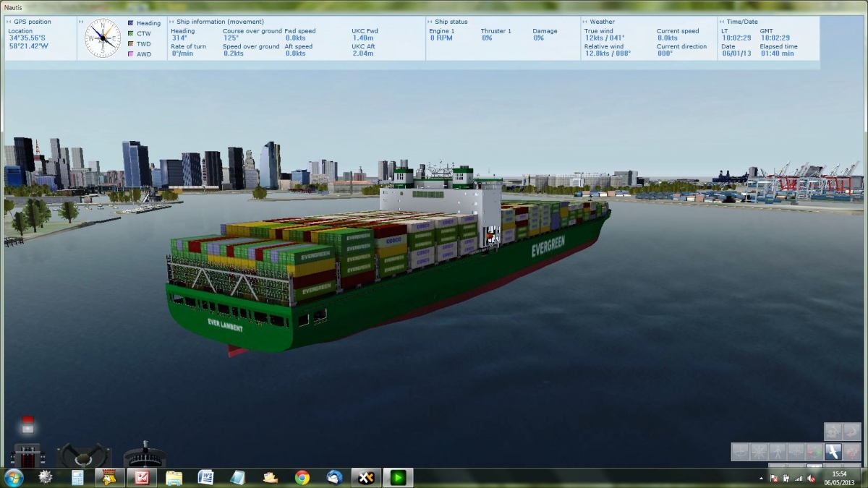
Task: Open Windows Explorer folder in taskbar
Action: pyautogui.click(x=174, y=477)
